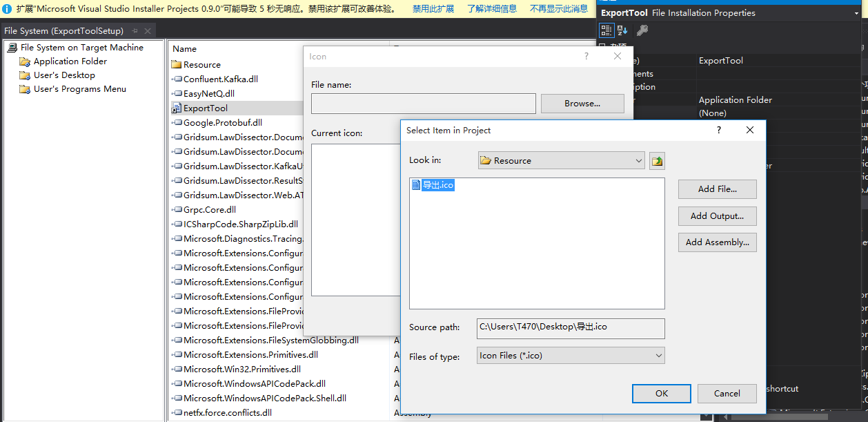Click the Categorized view icon in Properties
The image size is (868, 422).
pos(606,30)
